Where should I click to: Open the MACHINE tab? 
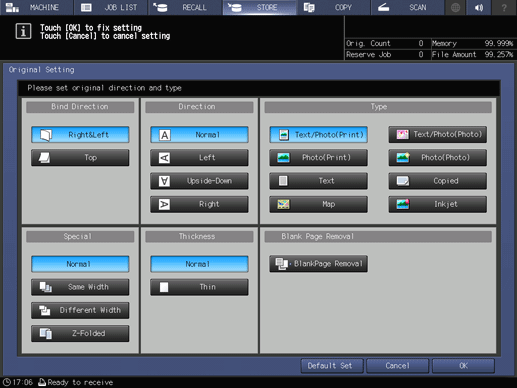tap(36, 7)
